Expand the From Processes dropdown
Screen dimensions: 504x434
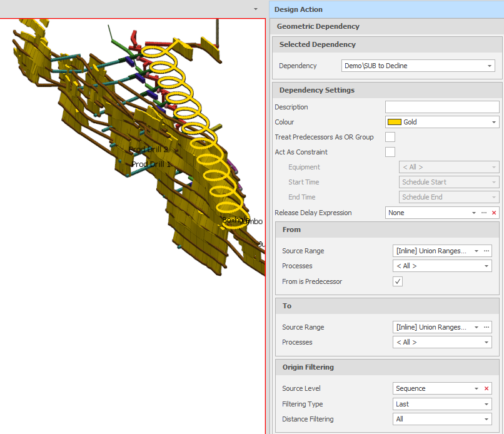(x=486, y=266)
